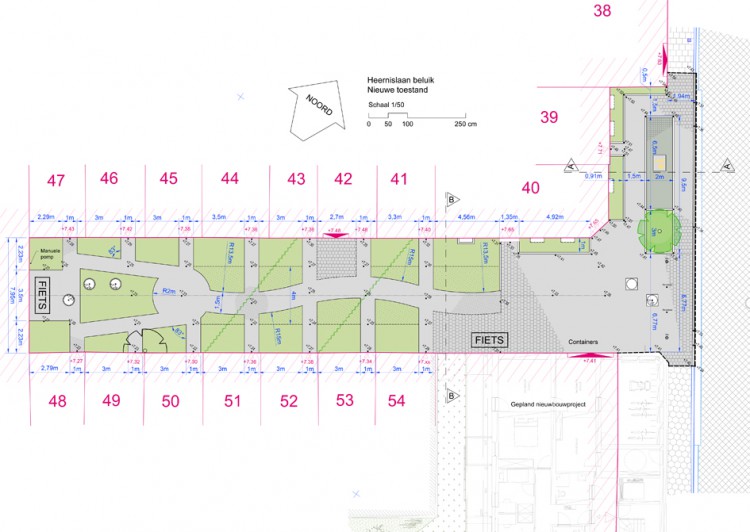Select the left FIETS bicycle parking label
This screenshot has height=532, width=750.
42,295
